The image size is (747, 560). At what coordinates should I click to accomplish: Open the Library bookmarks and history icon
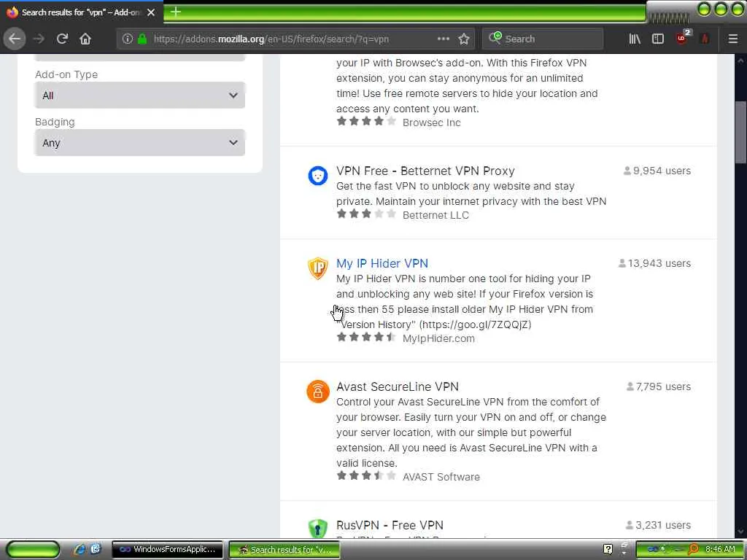(x=635, y=39)
